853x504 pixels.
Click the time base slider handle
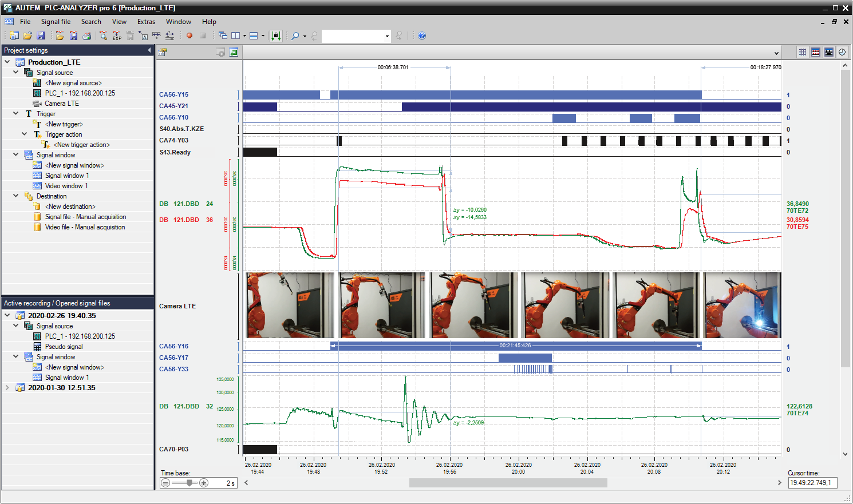189,483
